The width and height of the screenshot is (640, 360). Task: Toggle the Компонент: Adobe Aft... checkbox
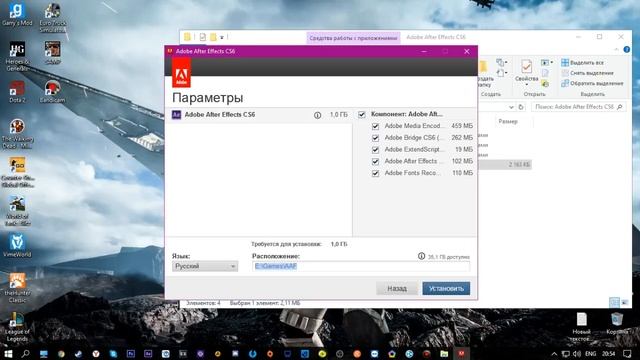[362, 114]
